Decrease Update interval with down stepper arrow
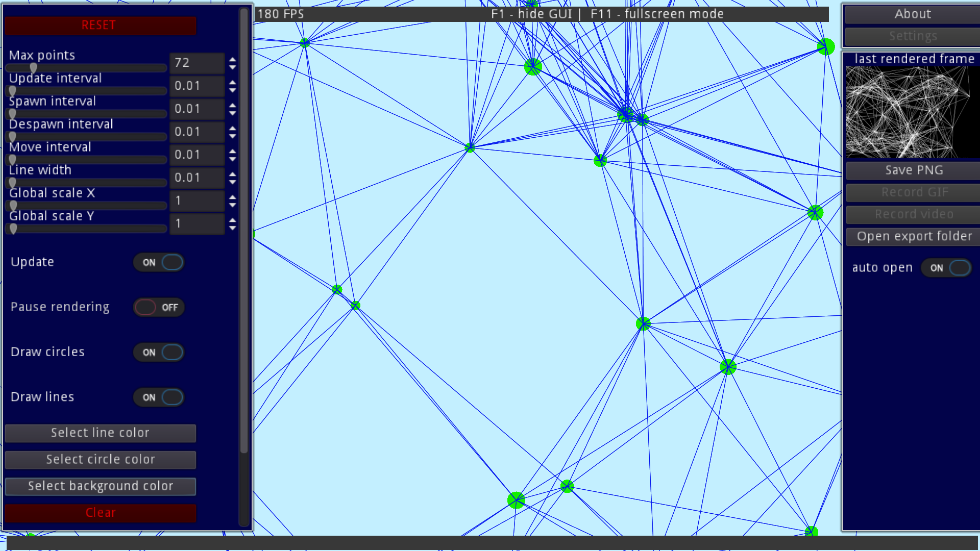Viewport: 980px width, 551px height. tap(233, 90)
